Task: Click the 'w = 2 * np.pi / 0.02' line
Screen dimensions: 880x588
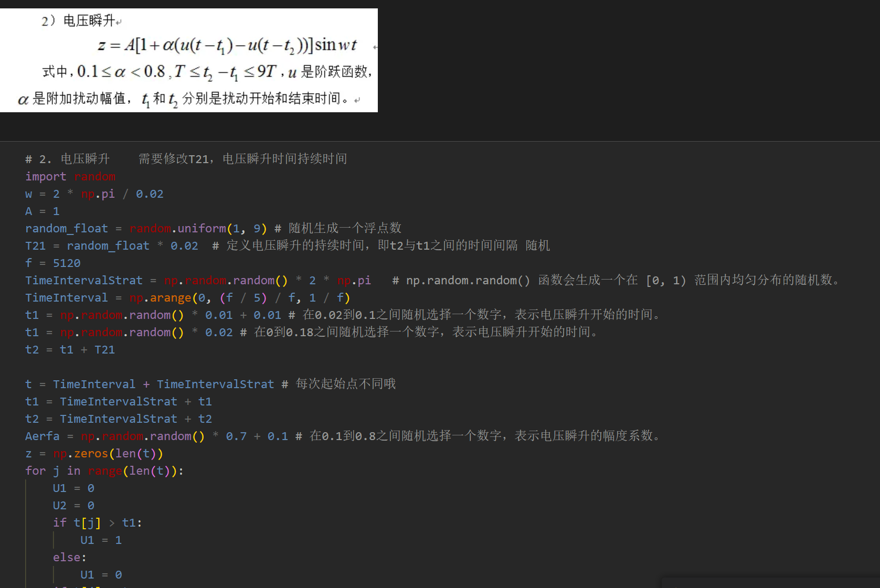Action: coord(94,194)
